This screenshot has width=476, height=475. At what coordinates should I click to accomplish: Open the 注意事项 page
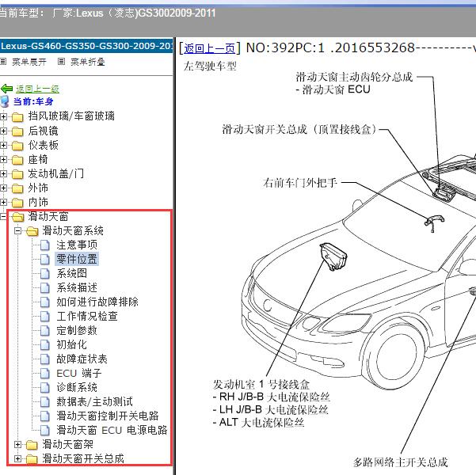77,245
